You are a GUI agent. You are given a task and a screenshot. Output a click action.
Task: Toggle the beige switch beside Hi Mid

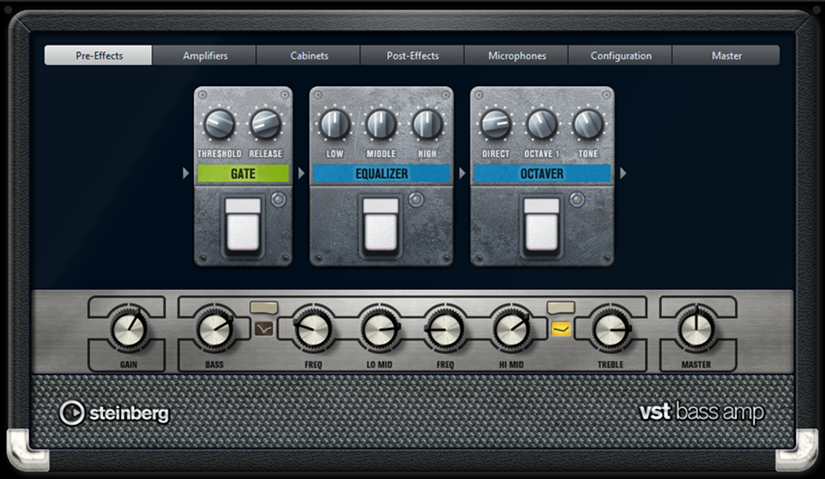coord(561,307)
